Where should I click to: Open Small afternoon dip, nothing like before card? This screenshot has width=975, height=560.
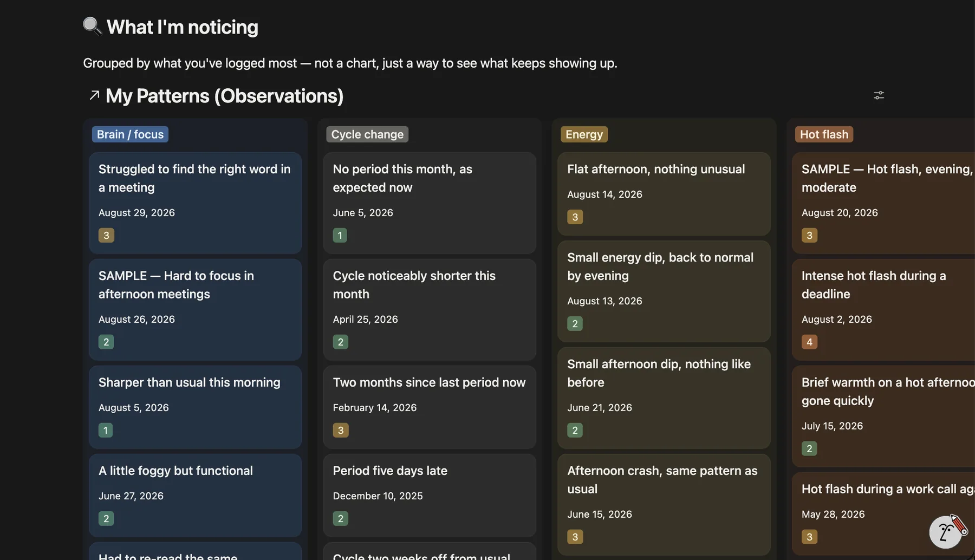tap(664, 398)
